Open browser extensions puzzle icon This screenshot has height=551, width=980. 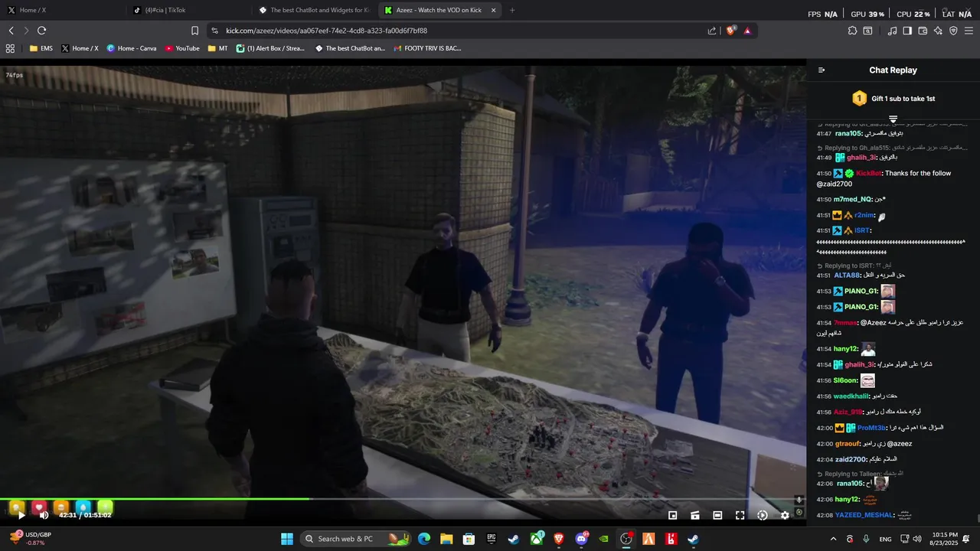[852, 31]
